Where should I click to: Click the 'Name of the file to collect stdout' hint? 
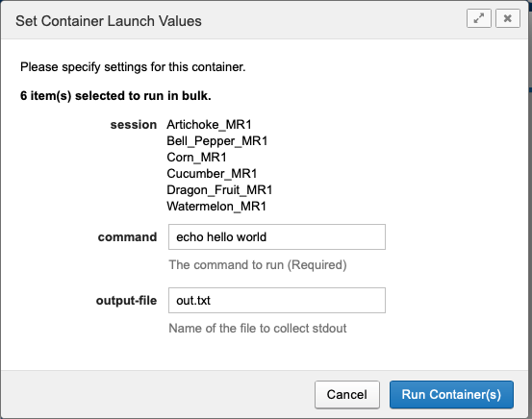258,329
